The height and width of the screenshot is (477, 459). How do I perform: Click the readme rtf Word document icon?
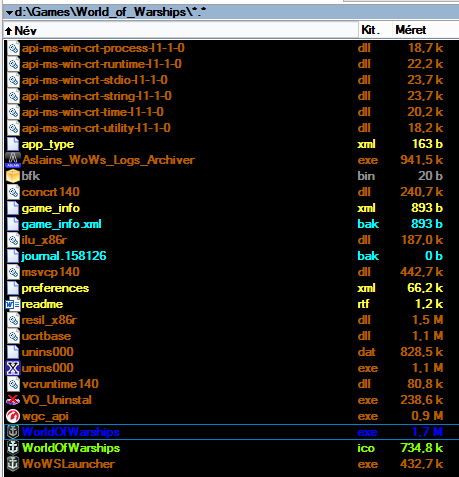pyautogui.click(x=13, y=304)
